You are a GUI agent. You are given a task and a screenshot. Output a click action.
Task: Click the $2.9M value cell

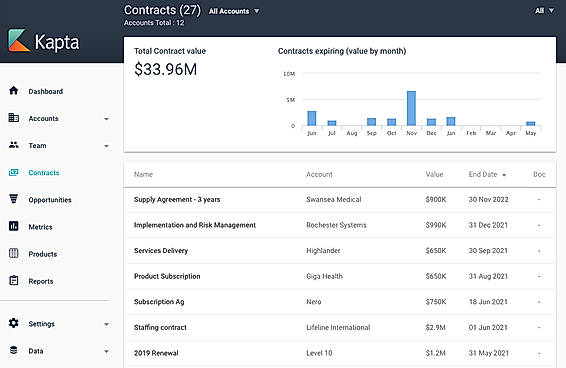(x=435, y=328)
